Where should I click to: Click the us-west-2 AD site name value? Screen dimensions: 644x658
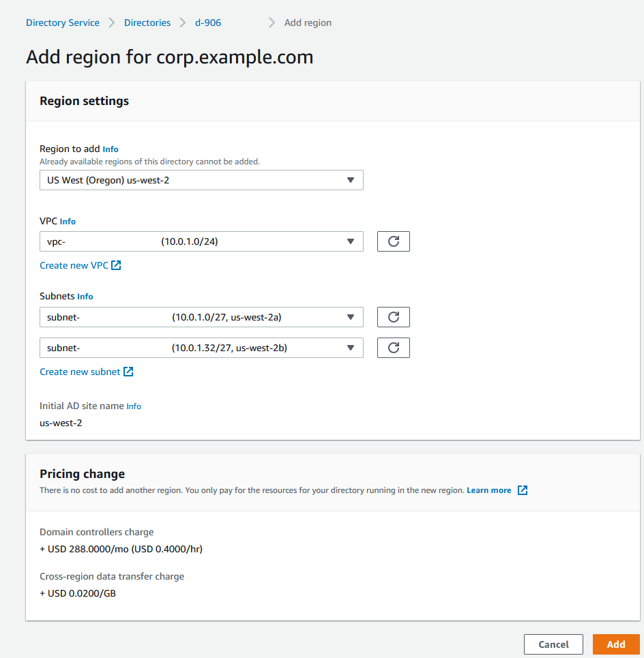61,423
